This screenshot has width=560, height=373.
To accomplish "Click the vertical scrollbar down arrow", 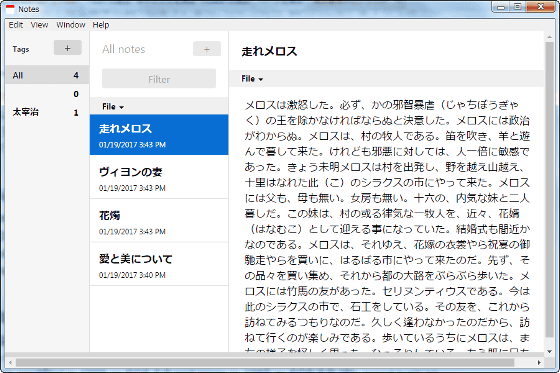I will [549, 351].
